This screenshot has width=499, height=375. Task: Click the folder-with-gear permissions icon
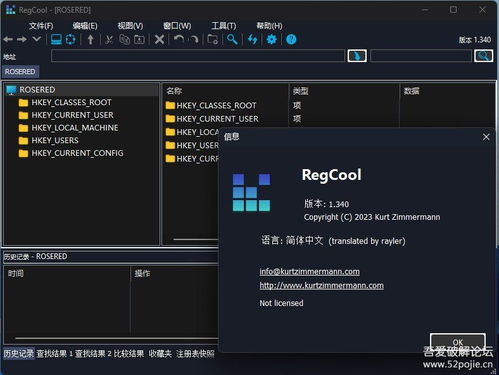213,40
